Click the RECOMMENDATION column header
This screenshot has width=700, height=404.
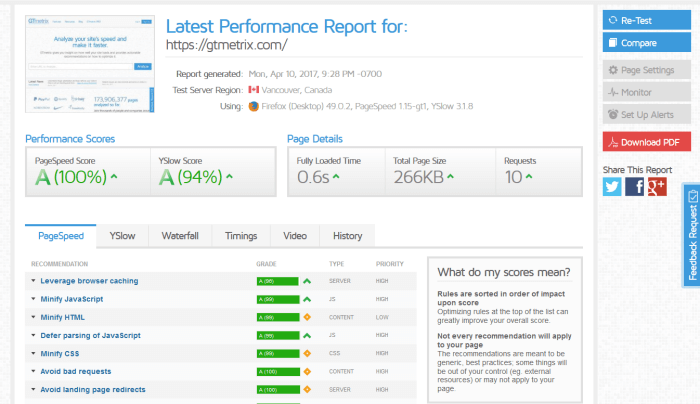click(x=59, y=264)
